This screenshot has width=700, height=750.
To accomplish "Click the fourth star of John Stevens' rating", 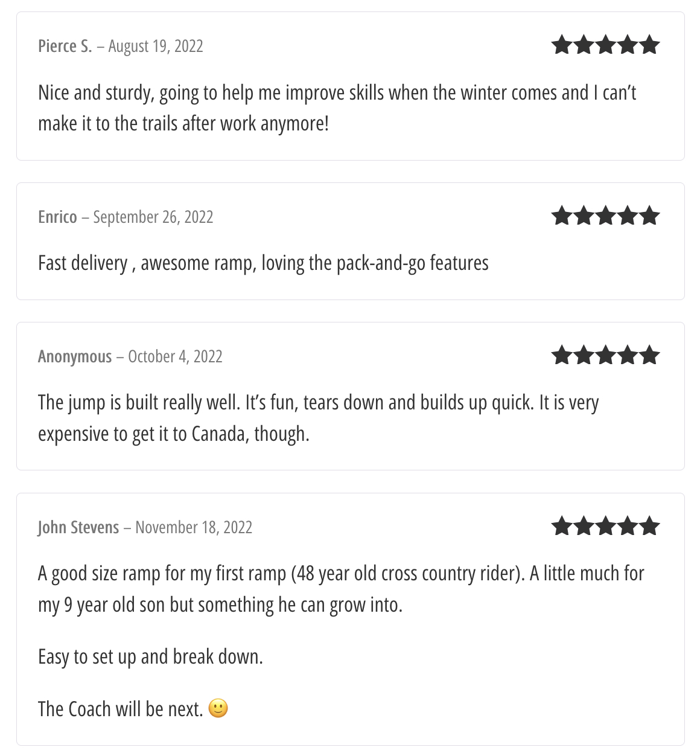I will tap(628, 527).
